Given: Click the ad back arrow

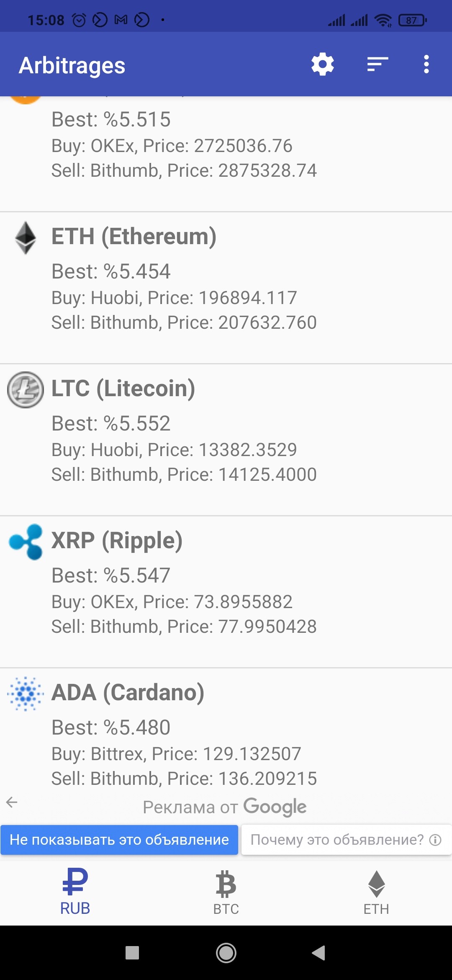Looking at the screenshot, I should click(x=12, y=802).
